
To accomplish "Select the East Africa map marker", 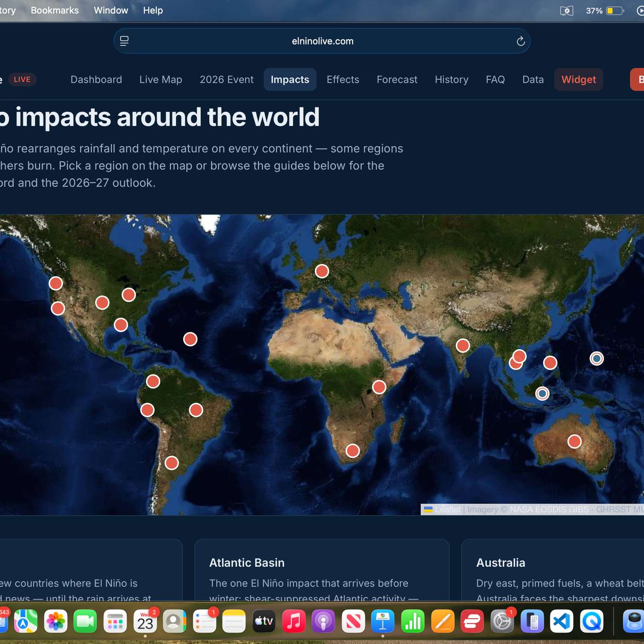I will click(x=379, y=387).
